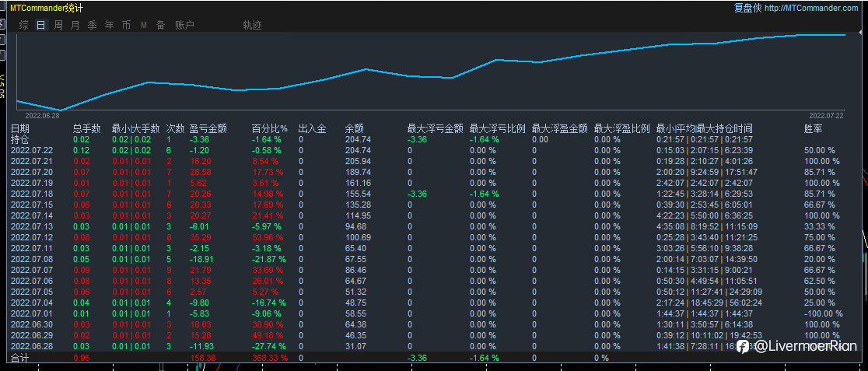The width and height of the screenshot is (868, 371).
Task: Click the 2022.06.28 chart start date label
Action: pos(42,116)
